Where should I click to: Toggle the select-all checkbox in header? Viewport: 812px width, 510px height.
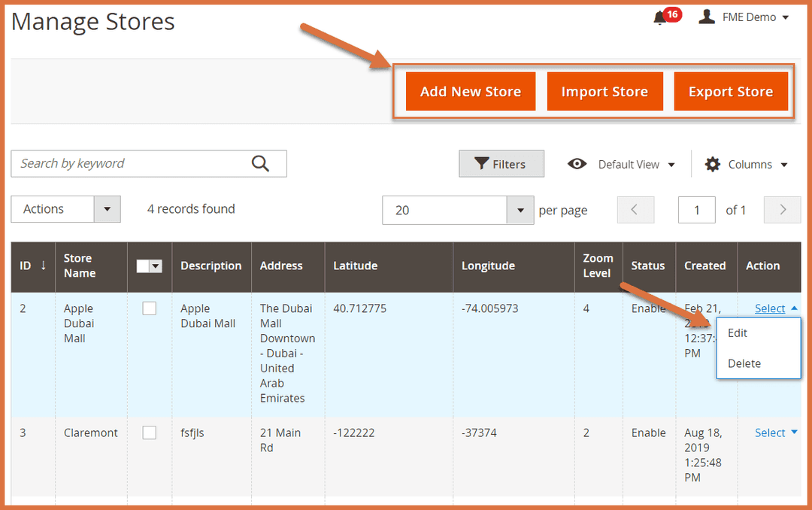coord(144,266)
